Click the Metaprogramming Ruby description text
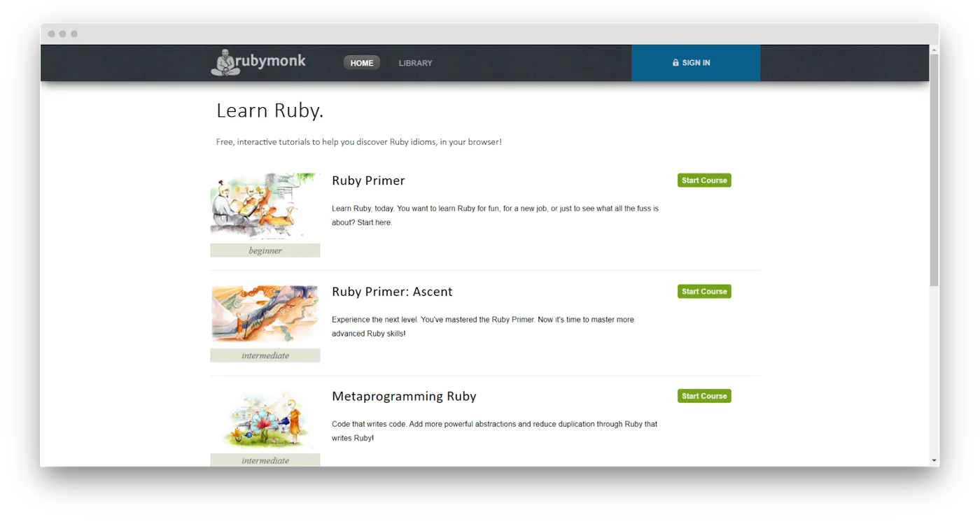Screen dimensions: 980x524 coord(494,431)
